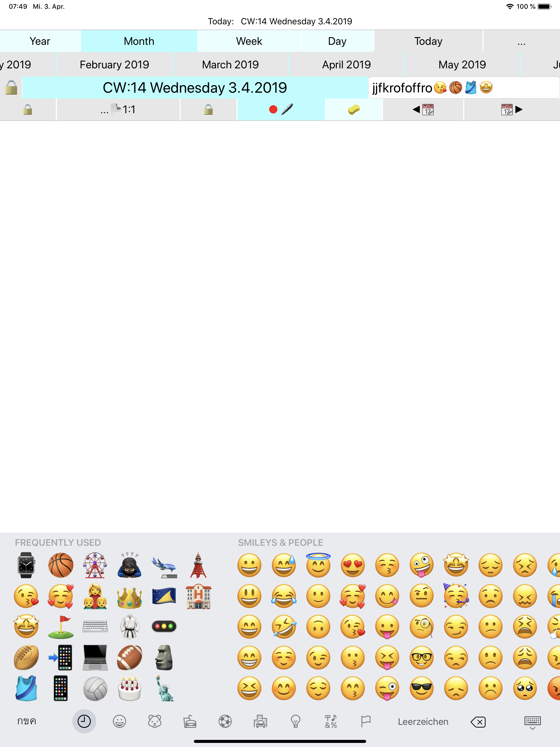Viewport: 560px width, 747px height.
Task: Insert the airplane landing emoji
Action: coord(164,567)
